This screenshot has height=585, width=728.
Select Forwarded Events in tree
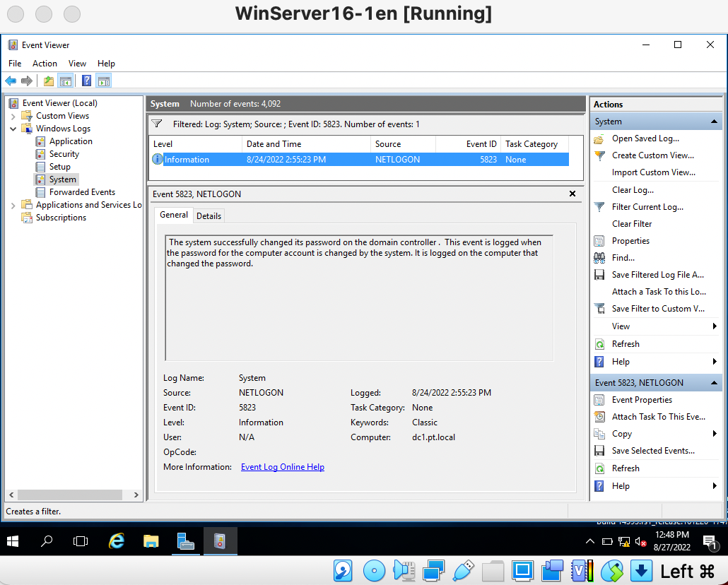pos(82,192)
